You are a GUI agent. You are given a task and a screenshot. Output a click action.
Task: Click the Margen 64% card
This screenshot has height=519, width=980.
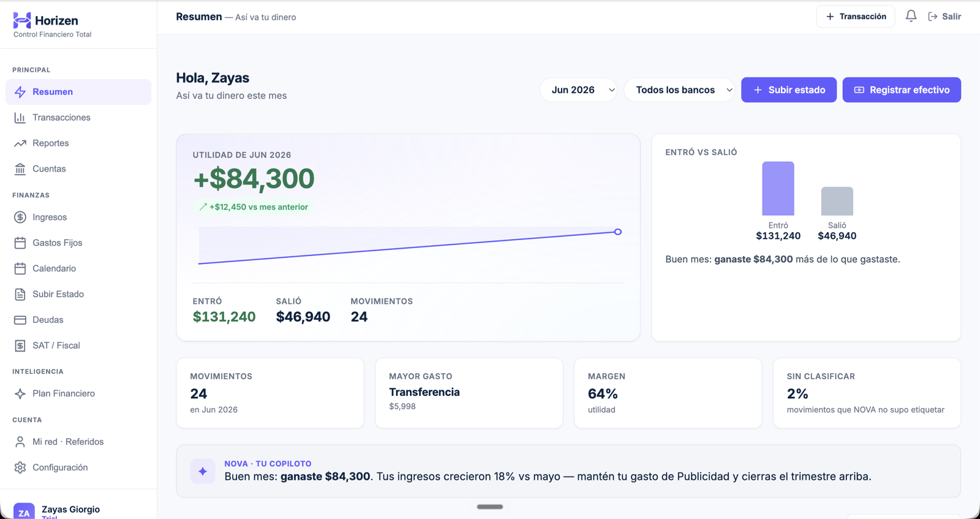668,393
